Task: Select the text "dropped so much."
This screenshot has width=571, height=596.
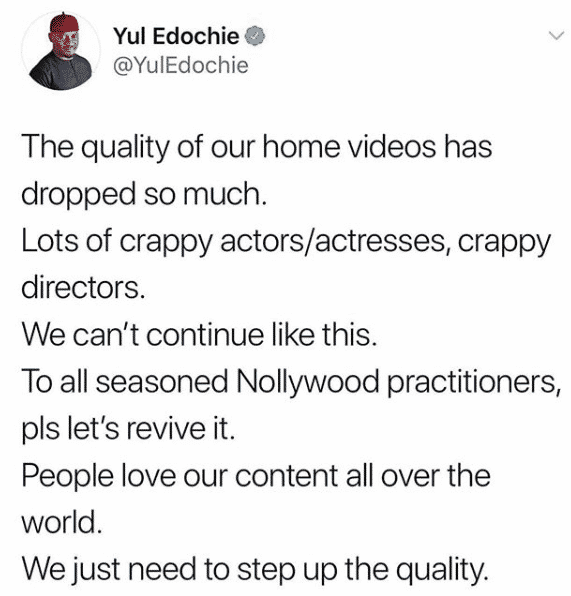Action: (144, 194)
